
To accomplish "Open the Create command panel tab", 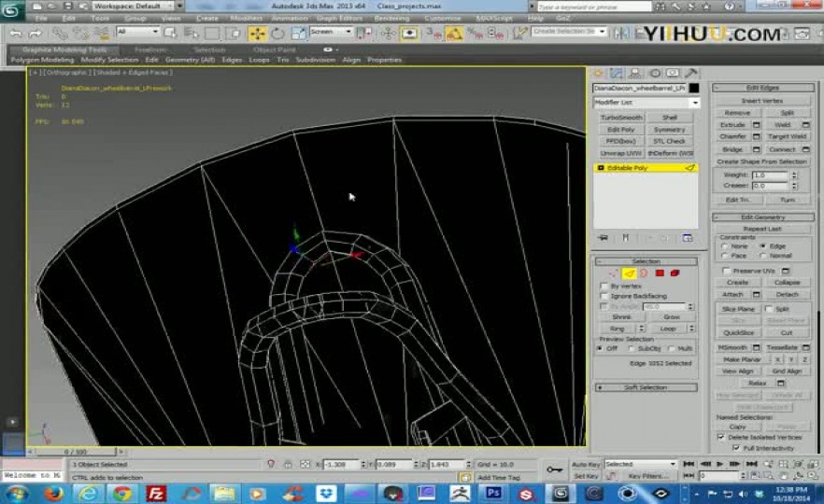I will 598,74.
